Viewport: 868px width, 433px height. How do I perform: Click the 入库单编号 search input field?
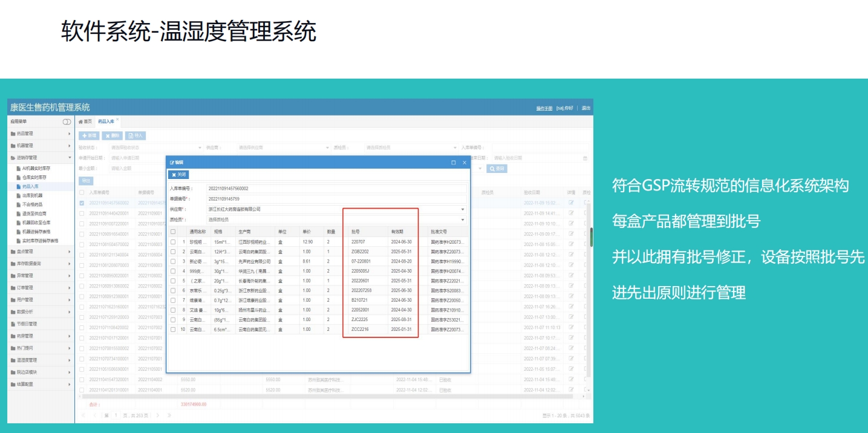tap(540, 148)
